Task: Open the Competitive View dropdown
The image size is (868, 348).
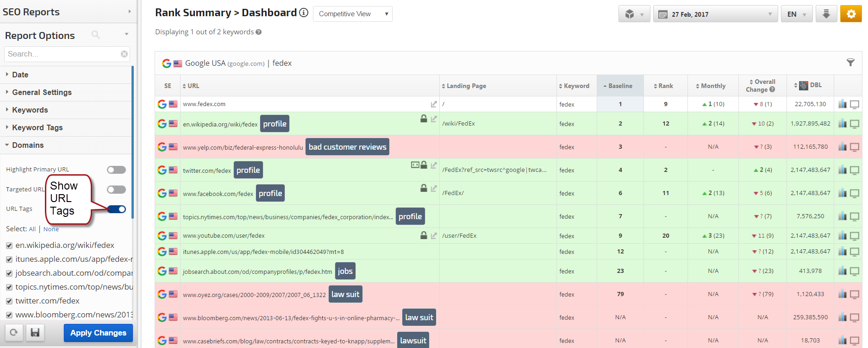Action: click(x=353, y=14)
